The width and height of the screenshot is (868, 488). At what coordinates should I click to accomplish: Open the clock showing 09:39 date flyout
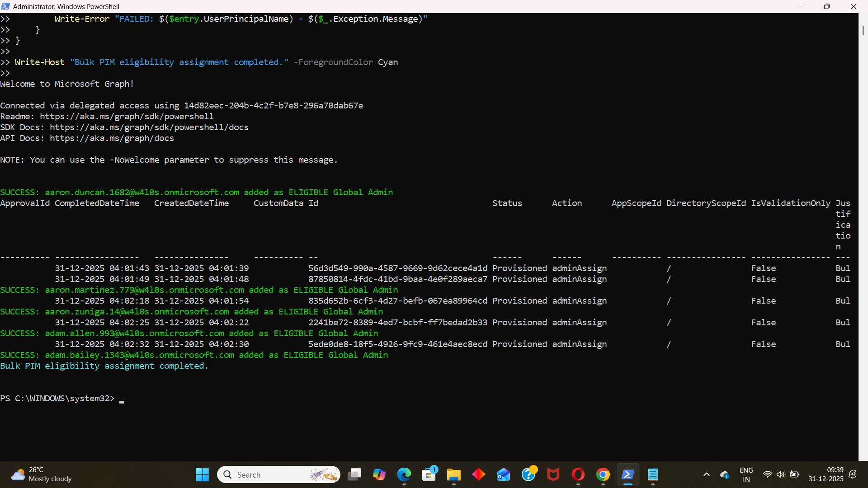click(826, 474)
